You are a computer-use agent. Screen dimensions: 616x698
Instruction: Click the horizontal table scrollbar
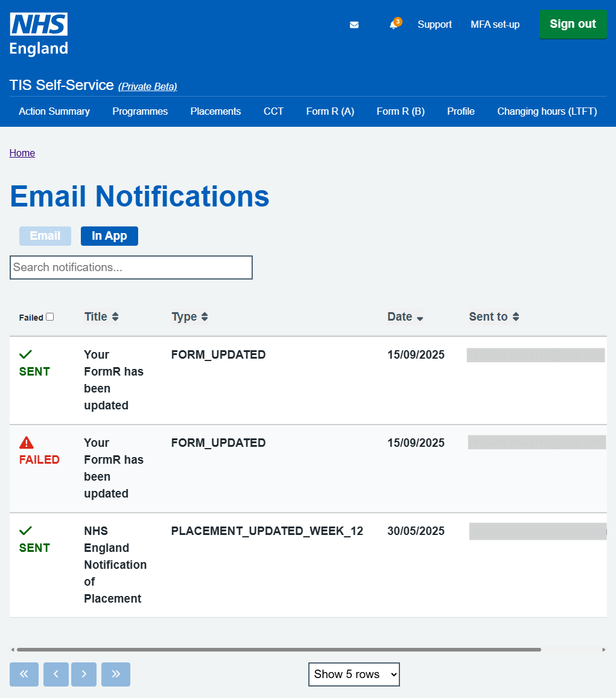(x=279, y=650)
